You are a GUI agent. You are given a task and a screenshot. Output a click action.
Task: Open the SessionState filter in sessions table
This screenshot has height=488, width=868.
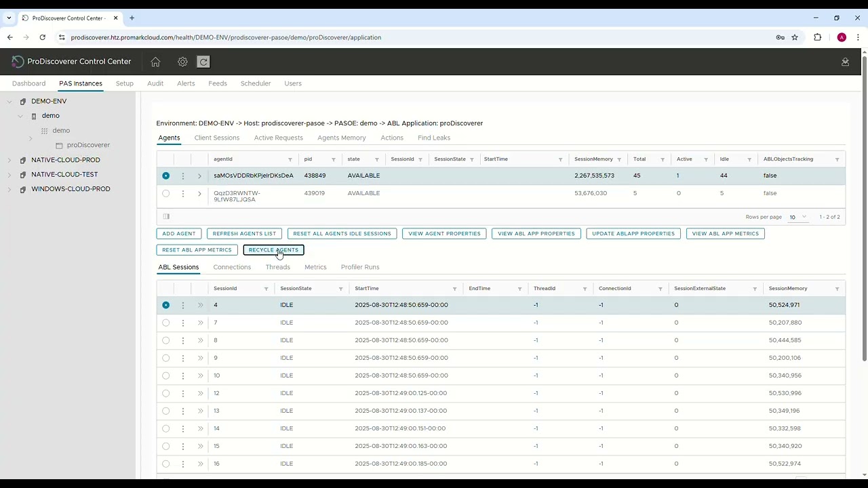coord(340,289)
